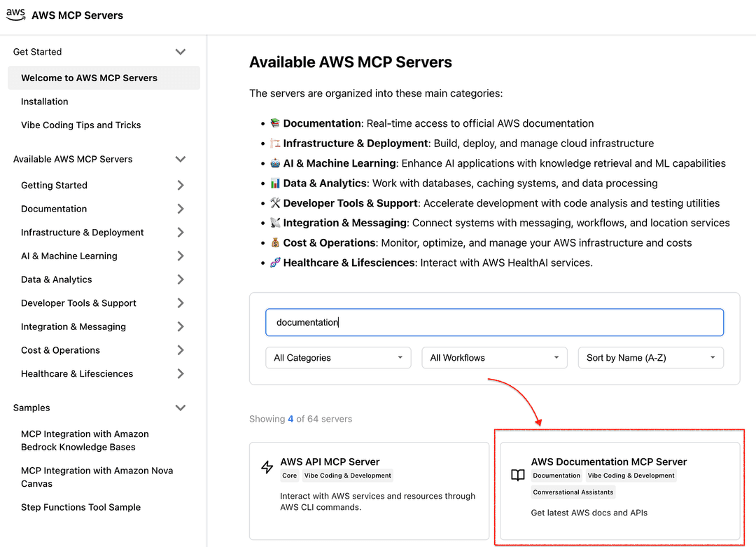Open the All Categories dropdown
756x547 pixels.
click(x=339, y=358)
